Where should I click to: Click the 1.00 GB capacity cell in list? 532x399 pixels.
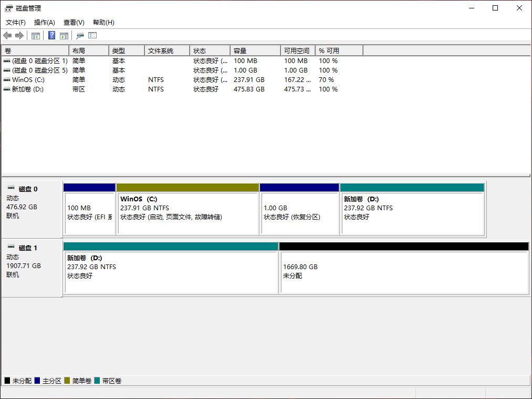click(245, 70)
